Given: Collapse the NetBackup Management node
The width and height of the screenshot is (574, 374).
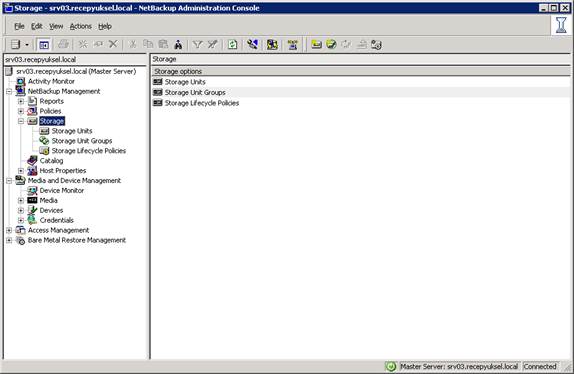Looking at the screenshot, I should pos(9,91).
